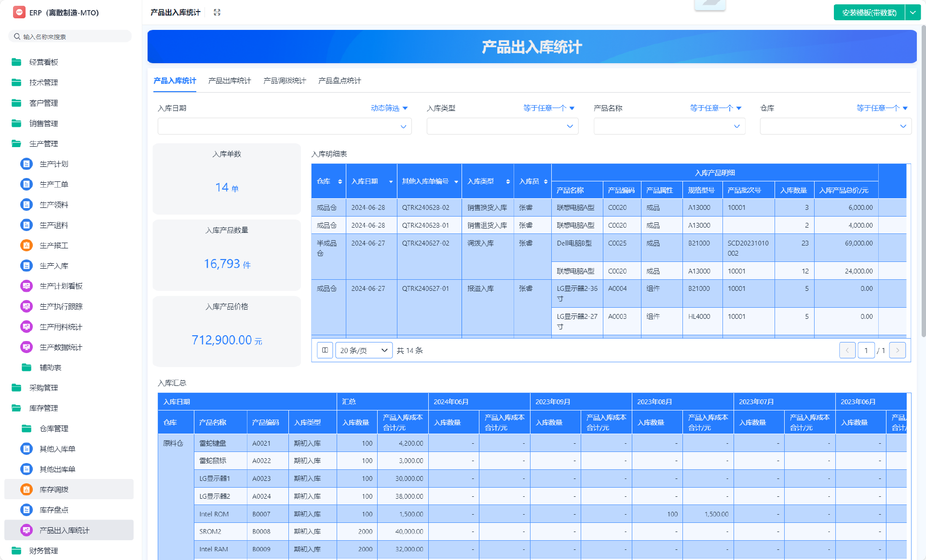Viewport: 926px width, 560px height.
Task: Click column settings icon in table footer
Action: pos(325,350)
